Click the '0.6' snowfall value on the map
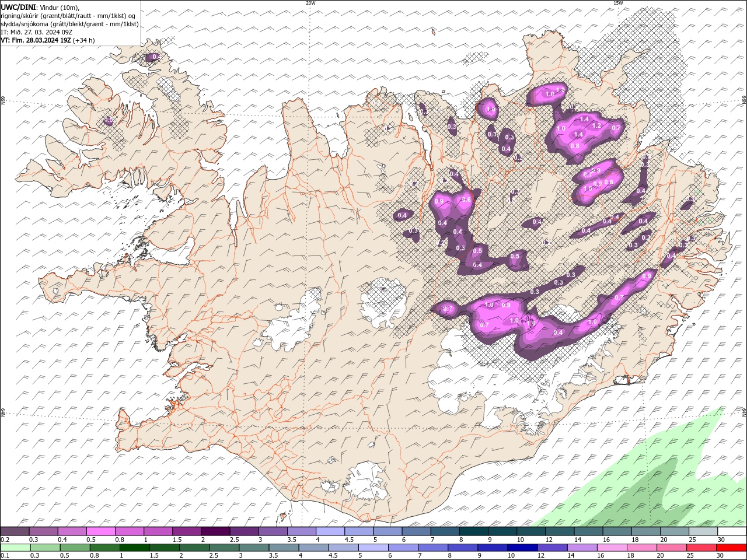Image resolution: width=747 pixels, height=560 pixels. [x=466, y=199]
